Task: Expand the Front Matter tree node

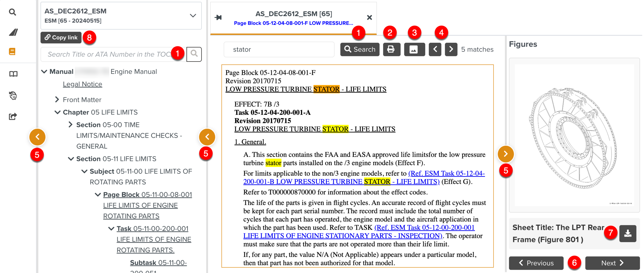Action: click(x=57, y=100)
